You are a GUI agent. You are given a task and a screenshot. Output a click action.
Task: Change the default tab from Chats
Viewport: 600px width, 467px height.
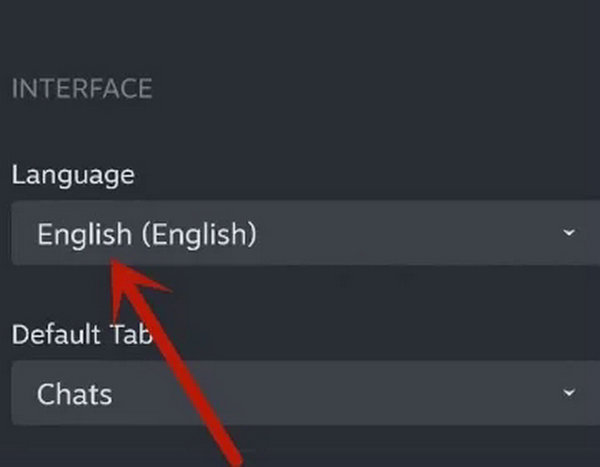tap(300, 392)
